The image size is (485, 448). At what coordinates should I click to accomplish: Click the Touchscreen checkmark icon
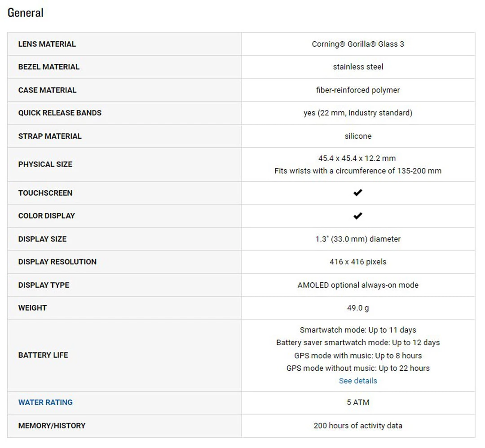click(x=357, y=193)
